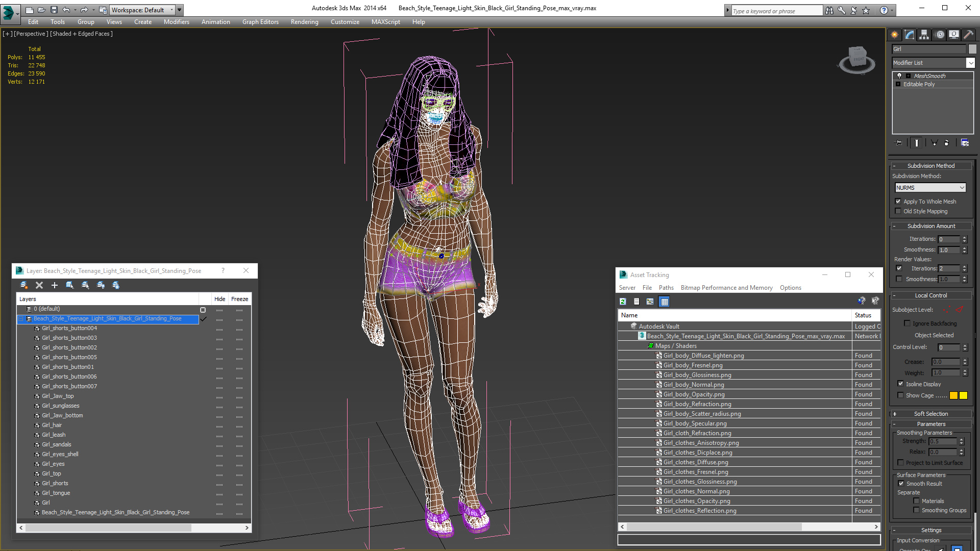
Task: Open the Utilities hammer panel
Action: click(x=968, y=35)
